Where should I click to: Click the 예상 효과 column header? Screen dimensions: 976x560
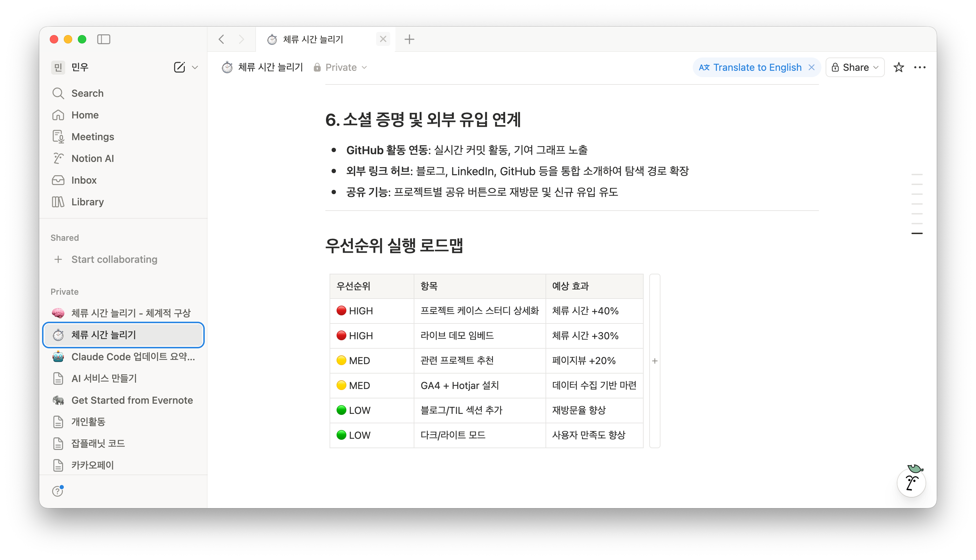point(594,286)
